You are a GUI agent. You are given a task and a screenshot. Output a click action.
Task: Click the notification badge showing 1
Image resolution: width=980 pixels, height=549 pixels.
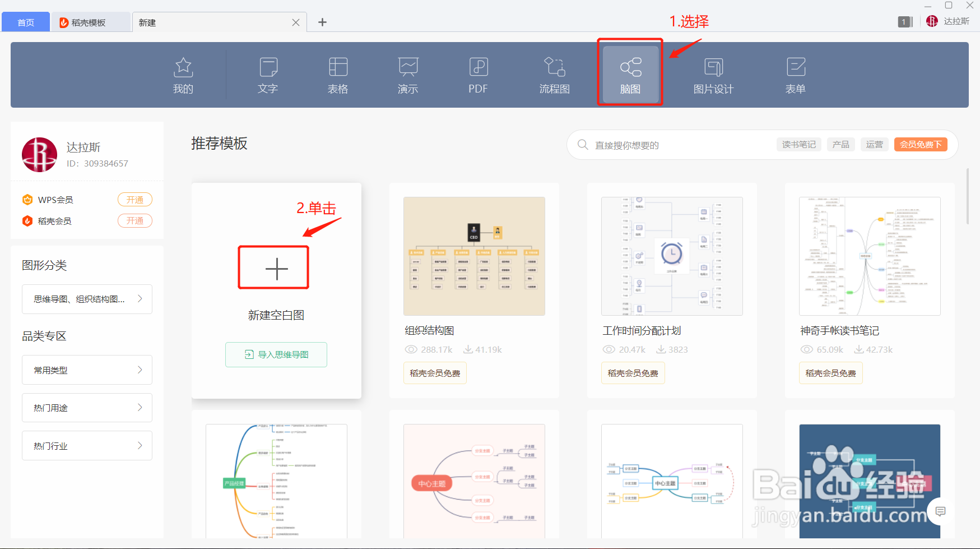[x=904, y=22]
